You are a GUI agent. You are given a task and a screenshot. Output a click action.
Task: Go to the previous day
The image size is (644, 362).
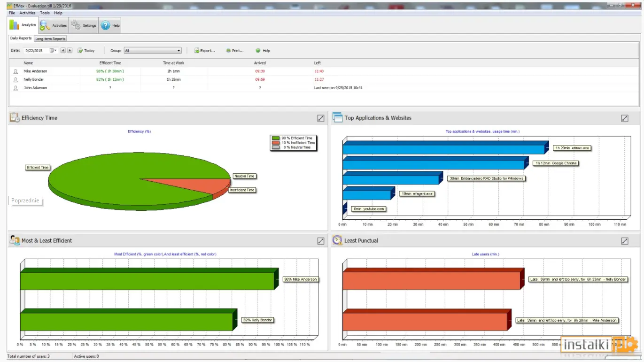click(x=62, y=51)
